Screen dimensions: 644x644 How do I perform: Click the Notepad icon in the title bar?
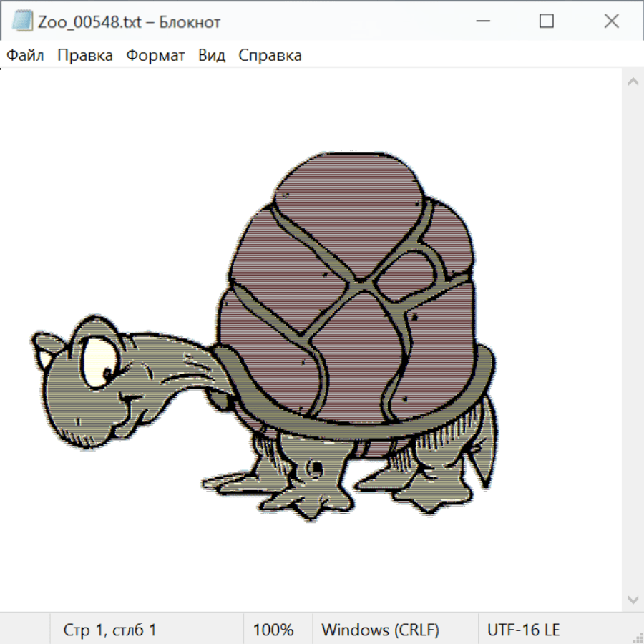coord(22,21)
